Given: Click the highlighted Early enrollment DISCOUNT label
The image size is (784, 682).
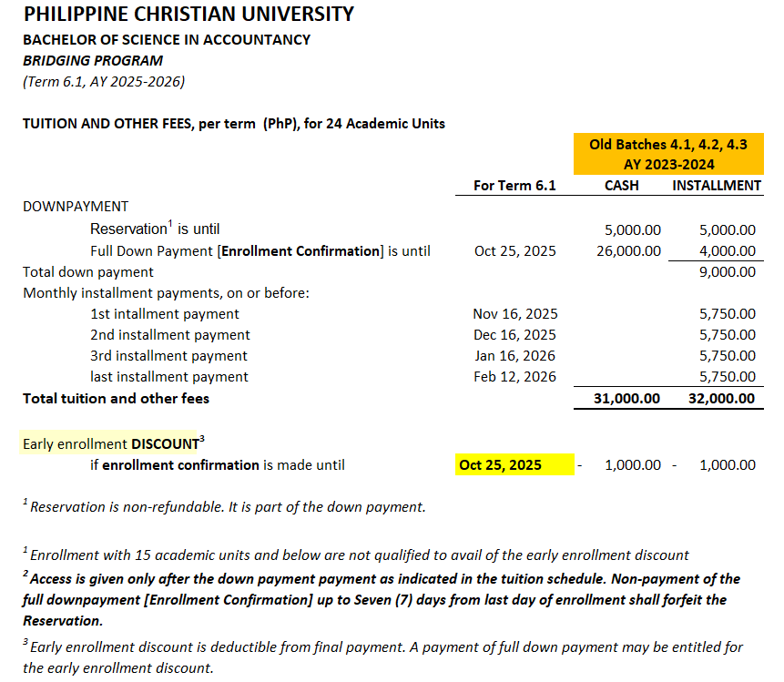Looking at the screenshot, I should click(109, 444).
